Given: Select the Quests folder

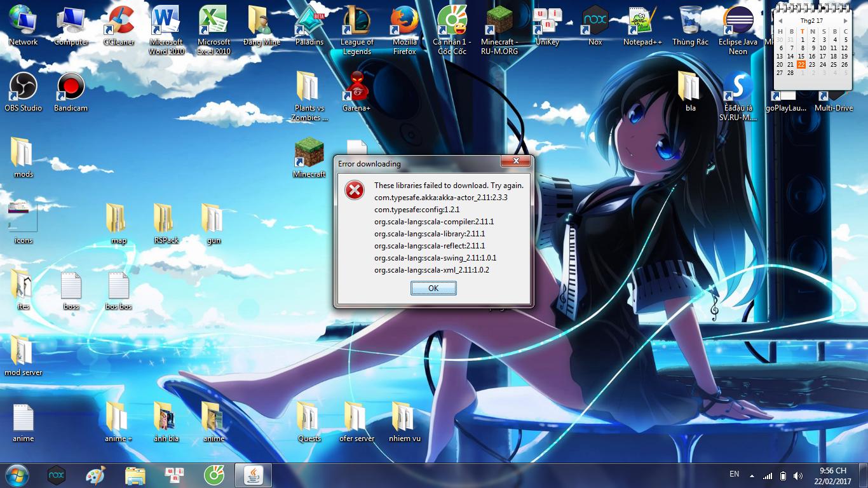Looking at the screenshot, I should tap(309, 423).
